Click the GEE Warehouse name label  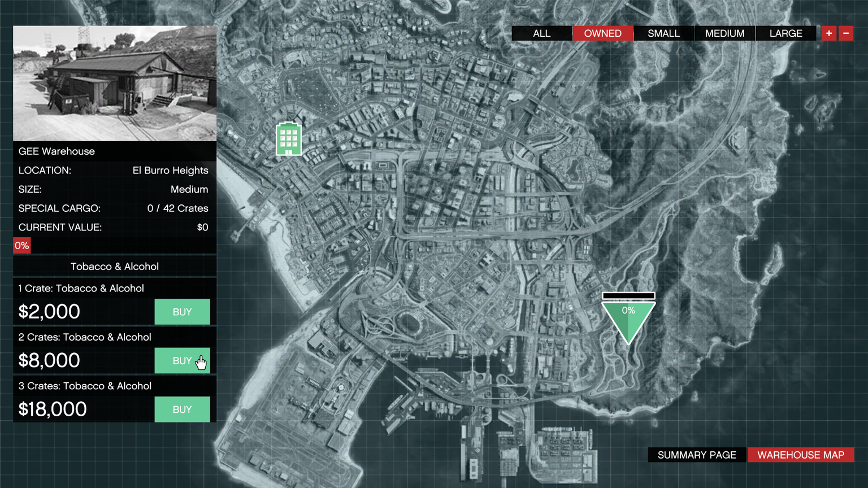57,151
